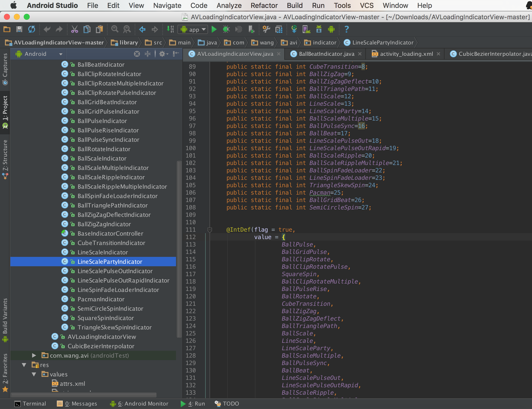Select LineScalePartyIndicator in project tree

110,261
